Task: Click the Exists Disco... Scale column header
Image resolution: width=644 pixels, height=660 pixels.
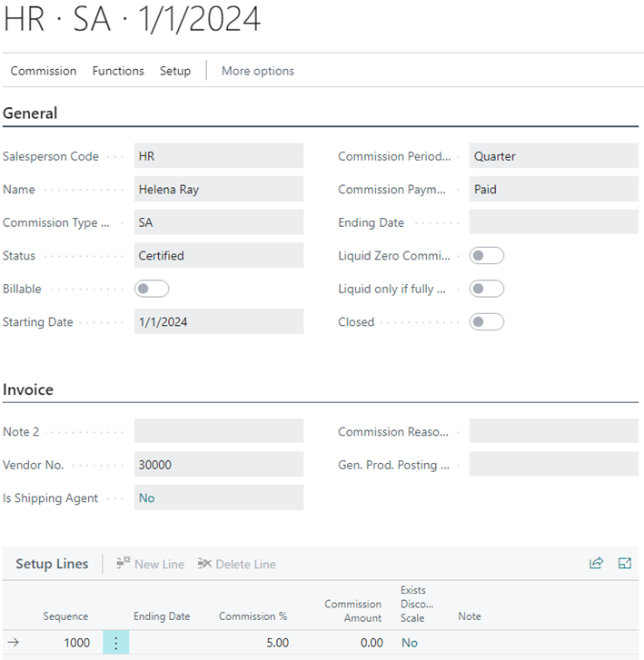Action: [x=417, y=604]
